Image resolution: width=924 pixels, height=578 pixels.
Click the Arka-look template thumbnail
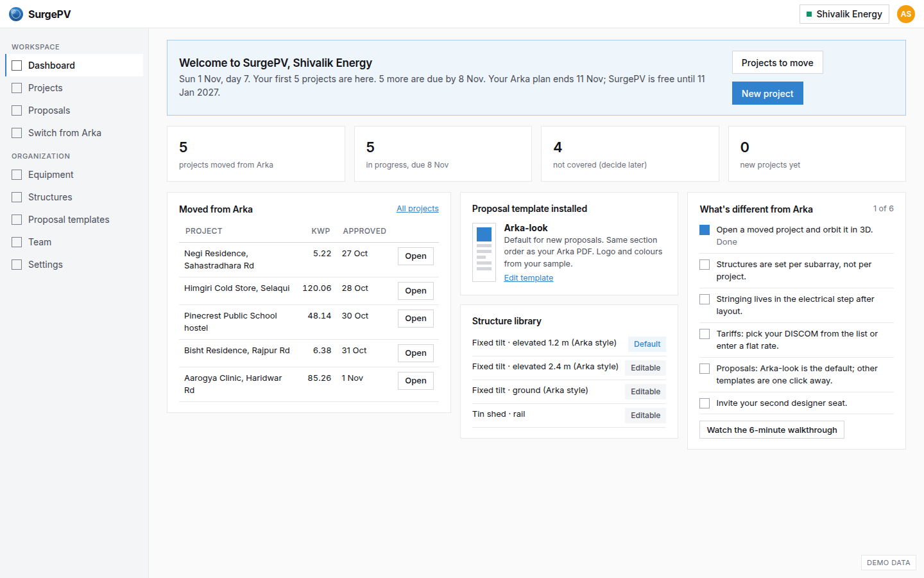point(484,252)
